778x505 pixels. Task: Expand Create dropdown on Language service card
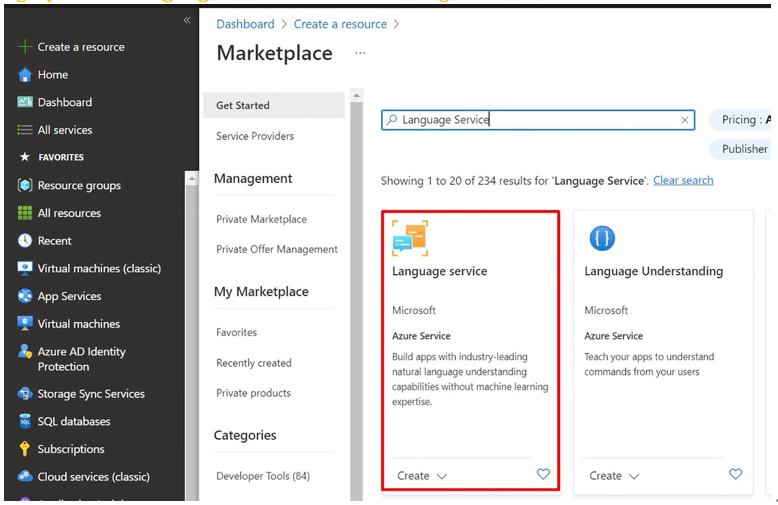pos(422,476)
